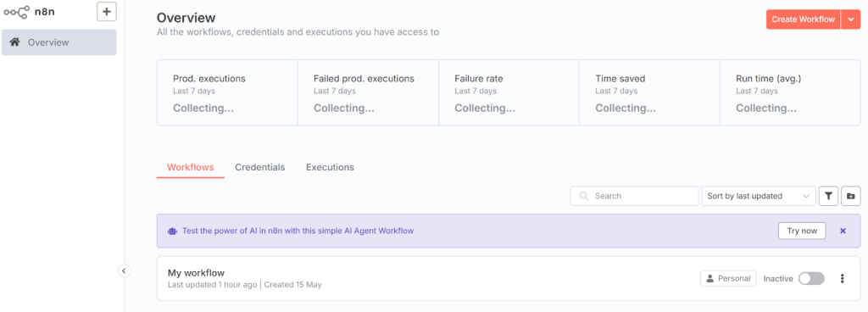This screenshot has height=312, width=868.
Task: Open the My workflow entry
Action: [196, 273]
